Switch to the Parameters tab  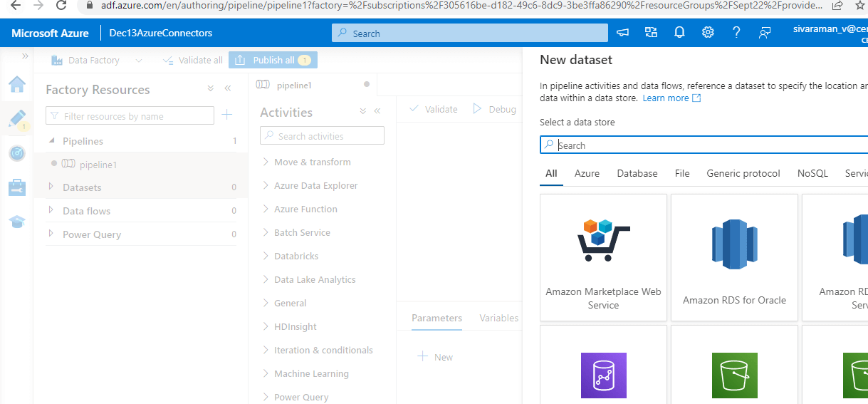pos(436,318)
